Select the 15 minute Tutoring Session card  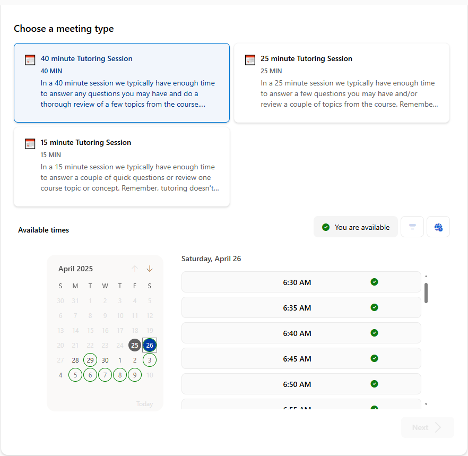(x=122, y=167)
